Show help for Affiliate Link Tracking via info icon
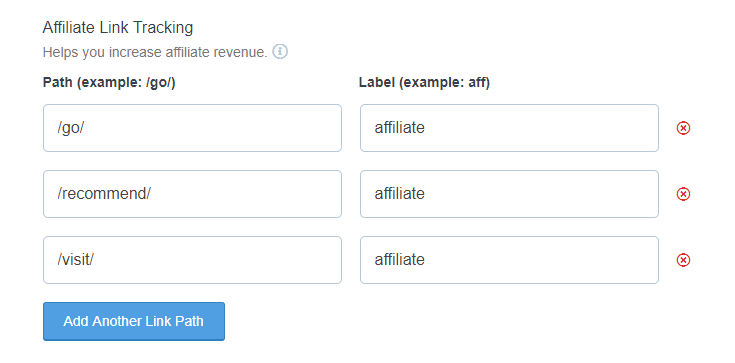The width and height of the screenshot is (735, 363). (x=280, y=52)
